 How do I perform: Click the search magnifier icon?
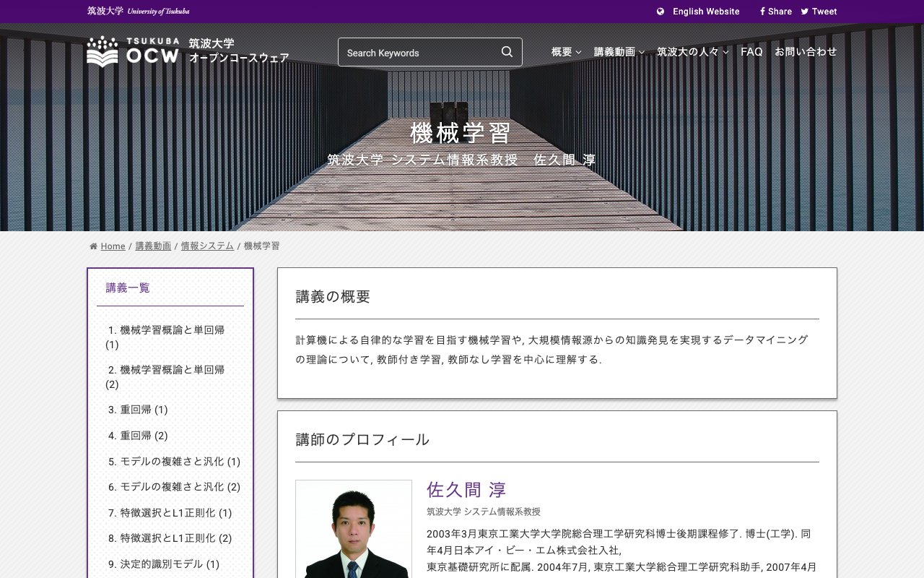(x=507, y=52)
